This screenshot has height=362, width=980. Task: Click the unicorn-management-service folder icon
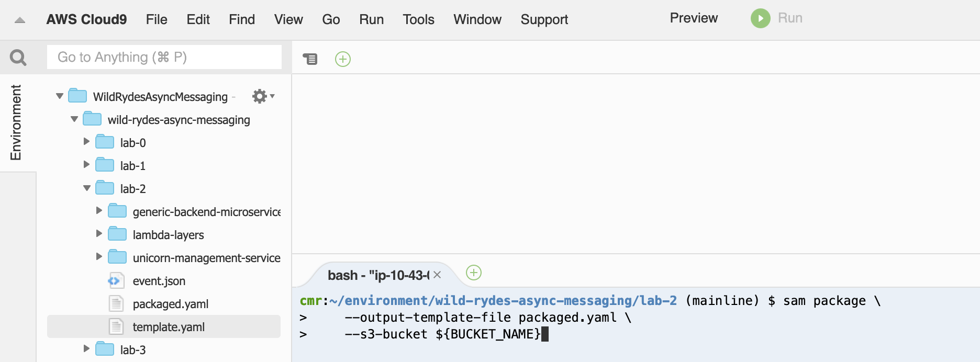(117, 257)
